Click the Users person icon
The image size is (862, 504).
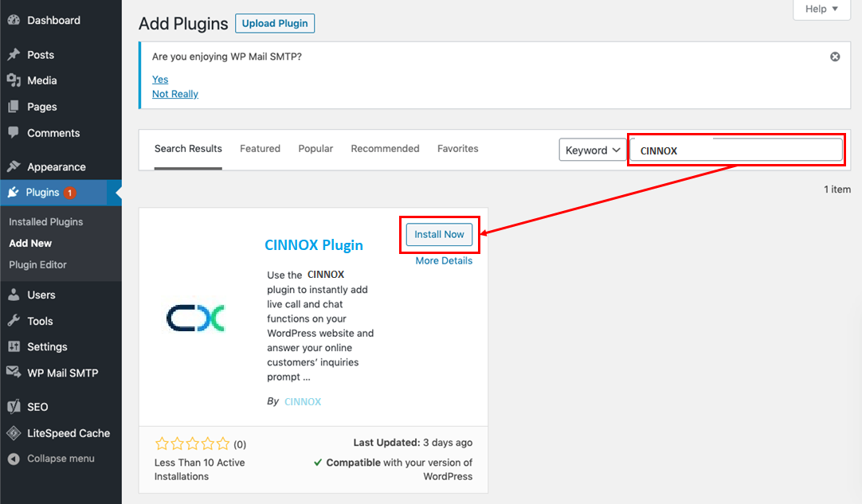[x=14, y=295]
